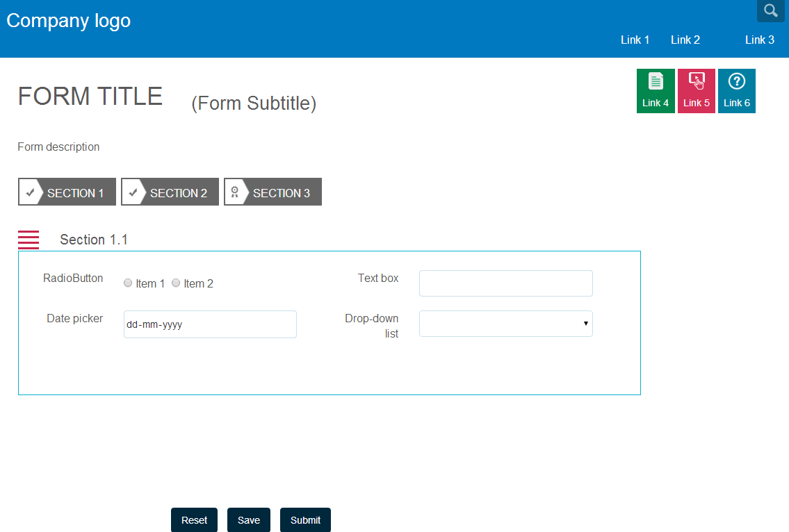Screen dimensions: 789x532
Task: Click the Reset button
Action: click(x=194, y=520)
